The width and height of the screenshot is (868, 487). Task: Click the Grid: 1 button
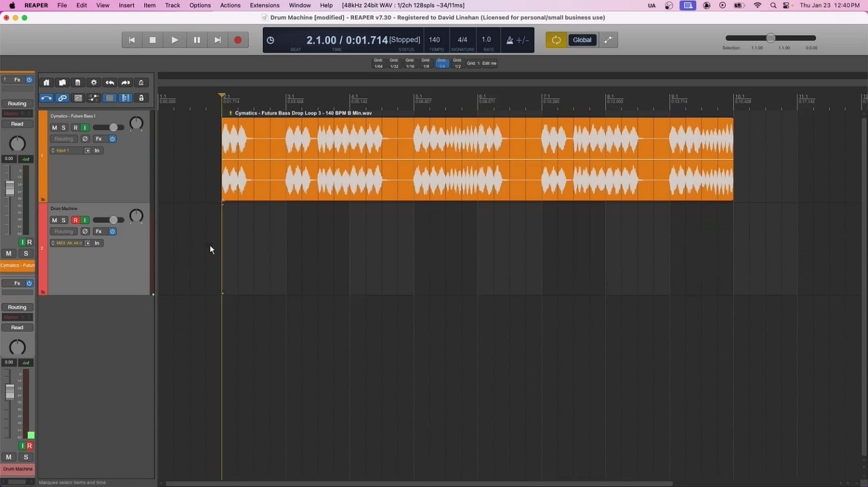pos(473,63)
